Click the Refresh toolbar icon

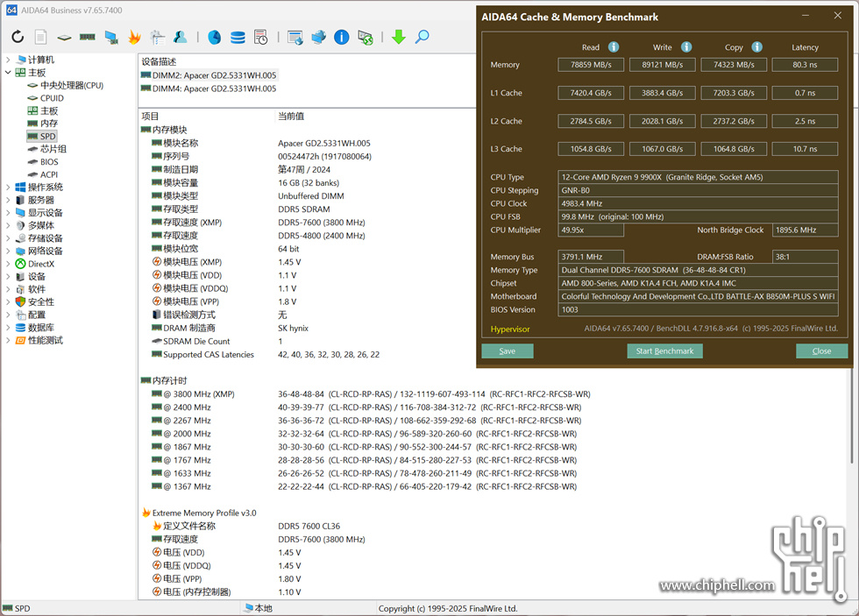click(x=18, y=37)
